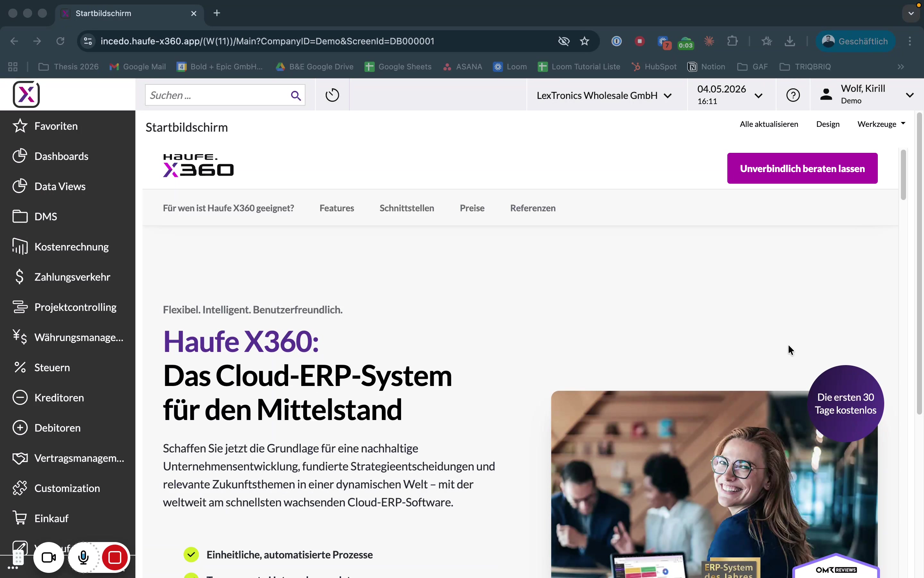
Task: Open the TRIQBRIQ bookmark folder
Action: pyautogui.click(x=805, y=66)
